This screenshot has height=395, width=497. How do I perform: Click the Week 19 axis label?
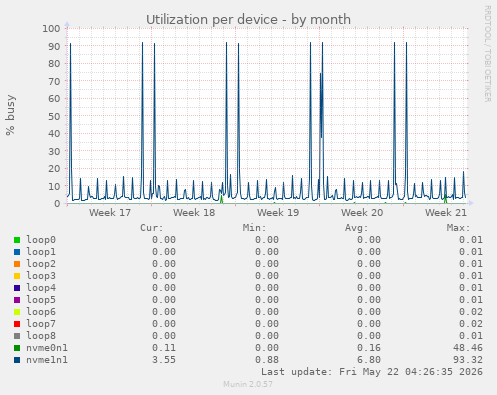coord(278,213)
